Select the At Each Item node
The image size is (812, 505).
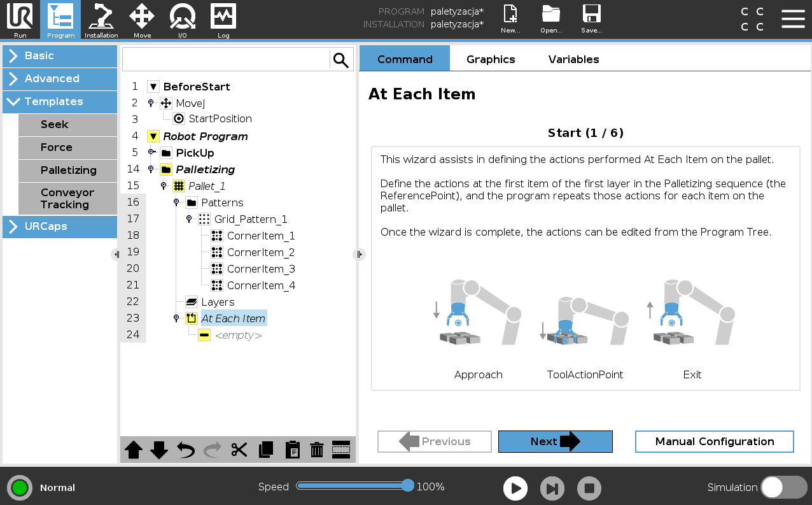[x=233, y=318]
